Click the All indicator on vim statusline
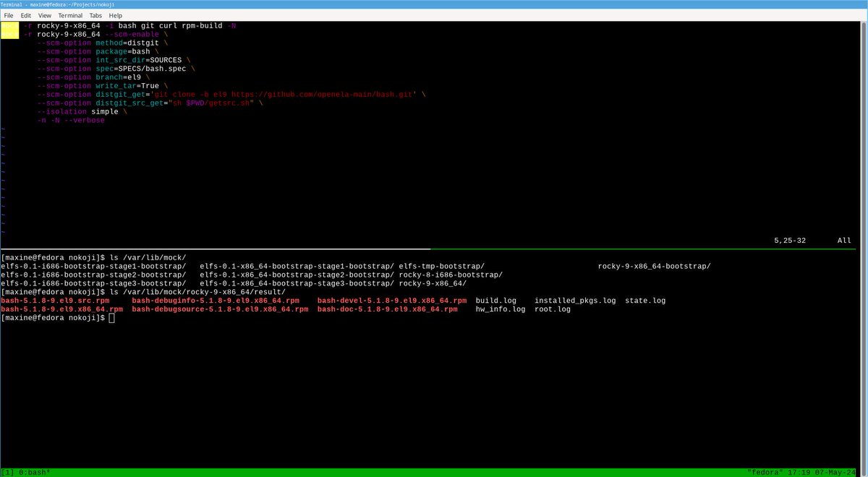Screen dimensions: 868x477 843,240
